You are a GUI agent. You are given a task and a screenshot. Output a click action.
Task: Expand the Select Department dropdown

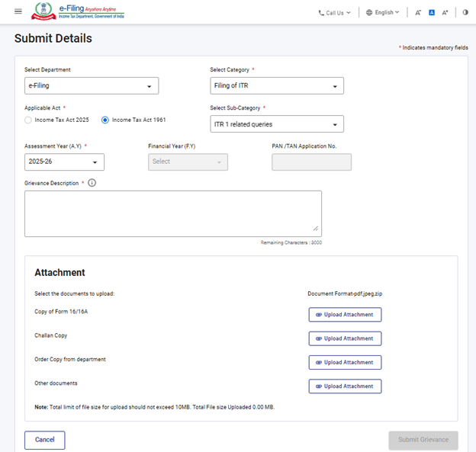click(92, 86)
